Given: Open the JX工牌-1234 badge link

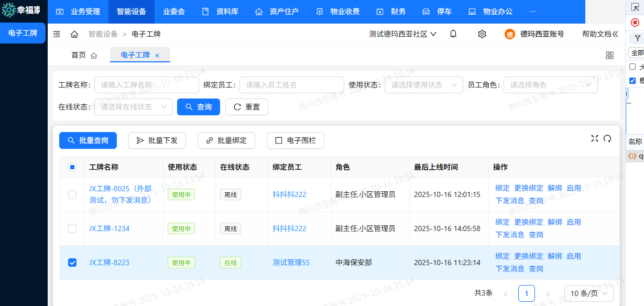Looking at the screenshot, I should point(110,228).
